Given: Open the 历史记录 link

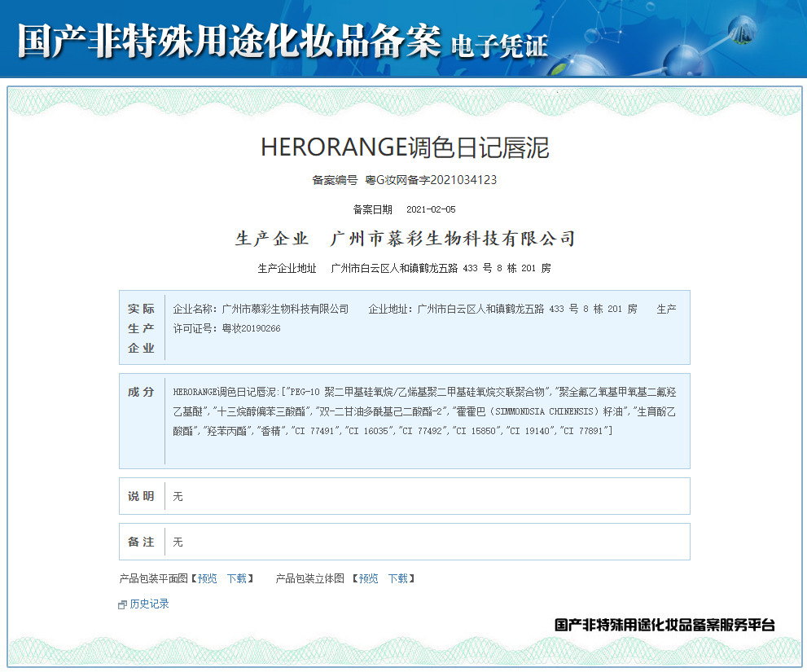Looking at the screenshot, I should click(149, 604).
